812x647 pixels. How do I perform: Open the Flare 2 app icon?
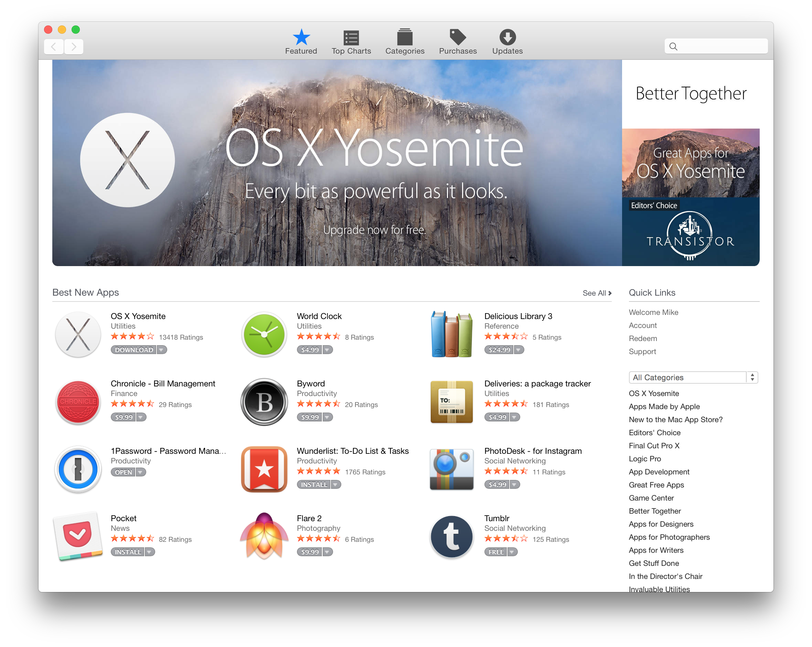click(x=264, y=536)
